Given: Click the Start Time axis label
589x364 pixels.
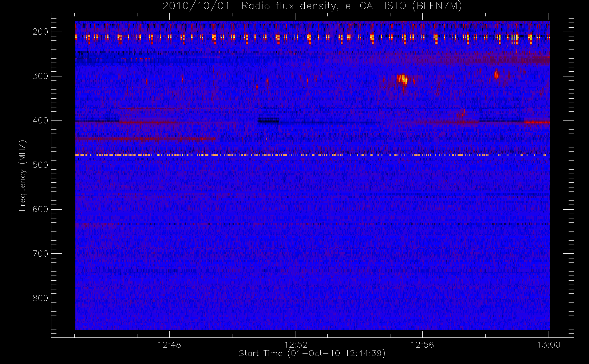Looking at the screenshot, I should click(312, 353).
